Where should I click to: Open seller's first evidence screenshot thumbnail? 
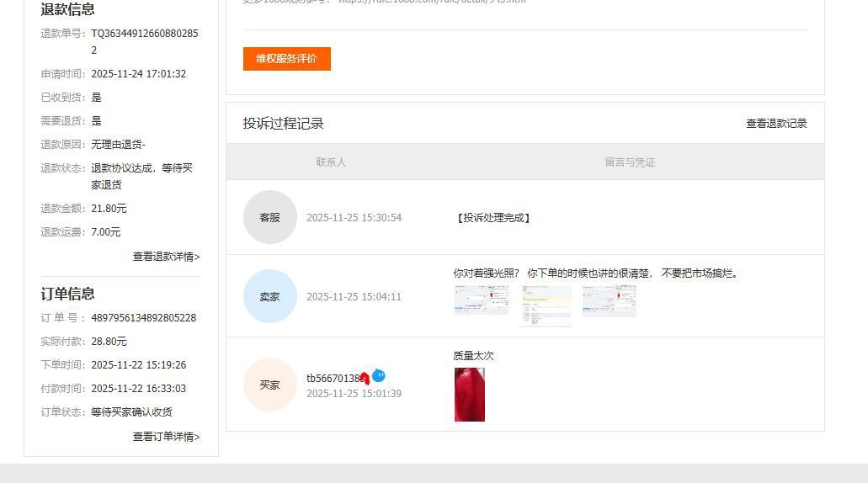[x=482, y=300]
